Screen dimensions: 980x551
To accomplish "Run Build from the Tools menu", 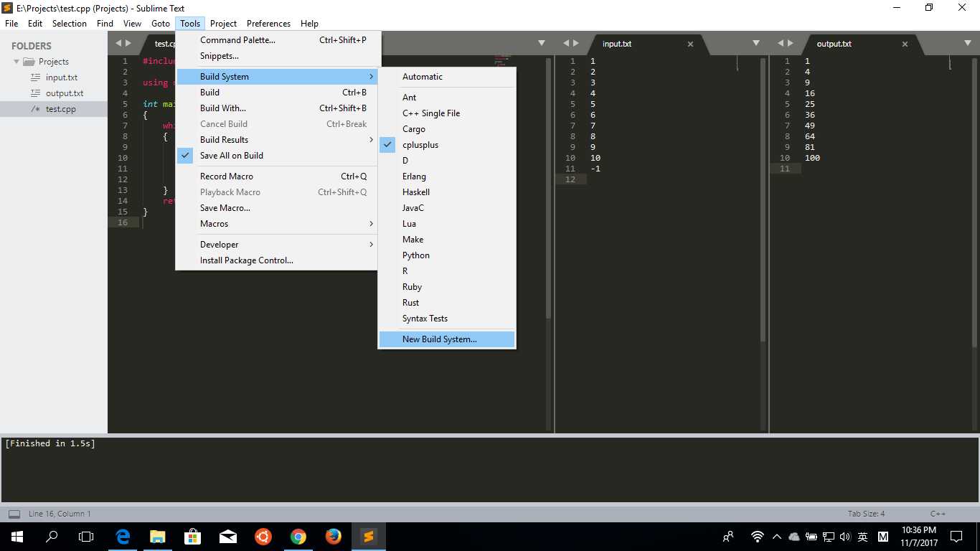I will tap(277, 93).
